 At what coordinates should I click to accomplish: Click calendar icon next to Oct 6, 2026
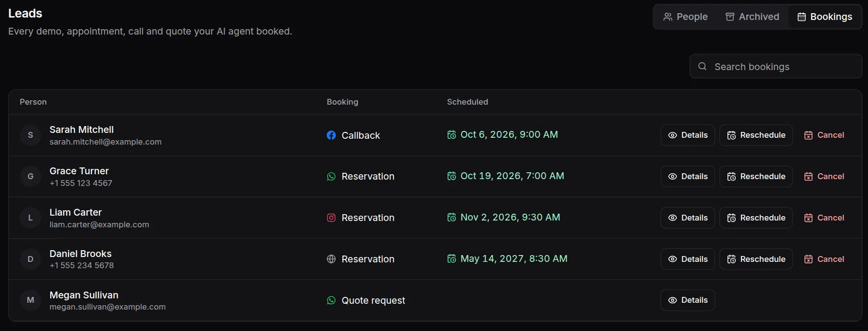(x=452, y=135)
